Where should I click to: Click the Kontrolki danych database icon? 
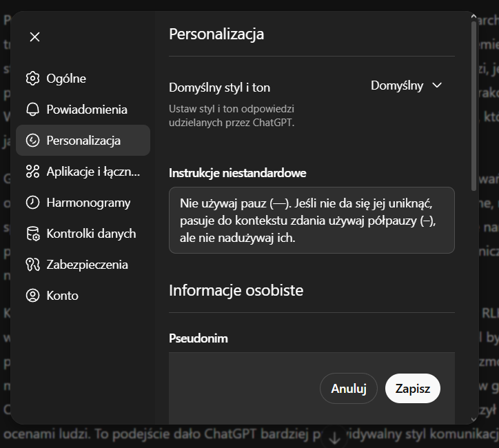click(x=32, y=234)
